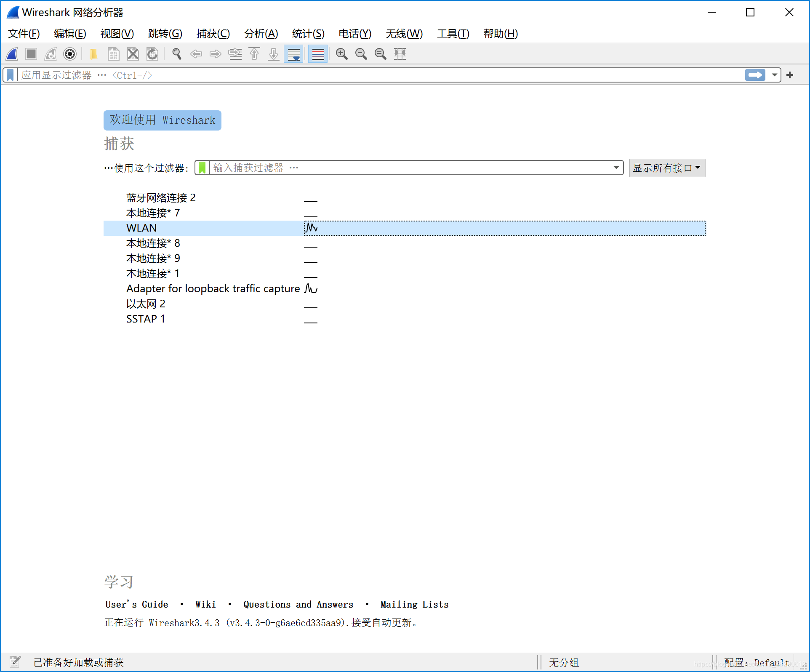Toggle auto-scroll during live capture

tap(293, 54)
